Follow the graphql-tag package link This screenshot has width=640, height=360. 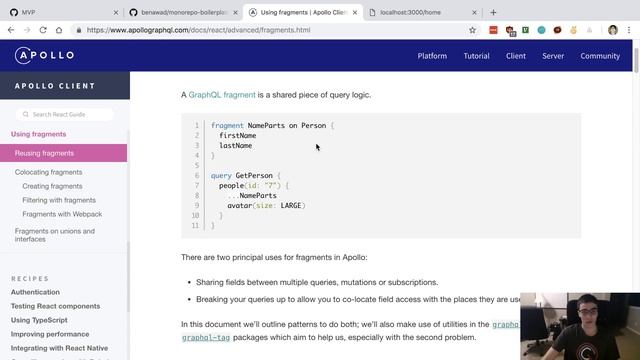pyautogui.click(x=206, y=338)
